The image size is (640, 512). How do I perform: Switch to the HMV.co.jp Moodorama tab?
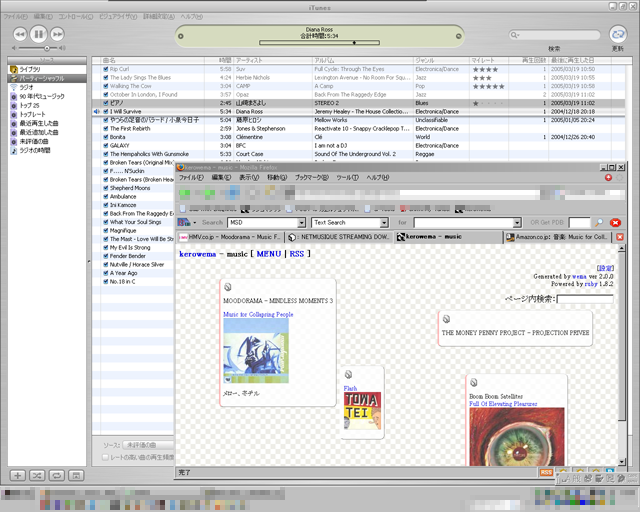coord(230,237)
